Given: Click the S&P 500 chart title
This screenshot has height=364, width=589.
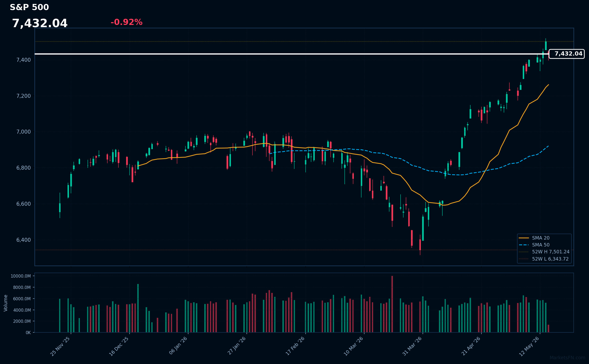Looking at the screenshot, I should click(x=29, y=7).
